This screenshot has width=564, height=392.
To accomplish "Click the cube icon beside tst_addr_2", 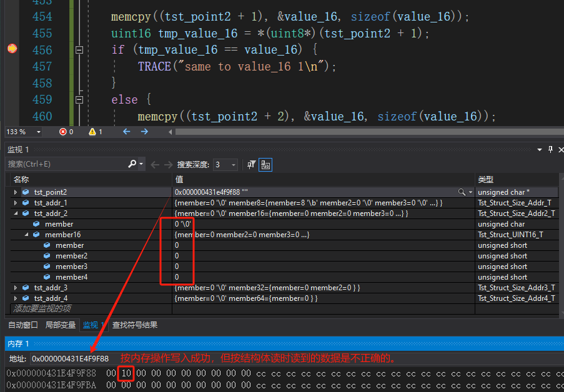I will pos(26,213).
